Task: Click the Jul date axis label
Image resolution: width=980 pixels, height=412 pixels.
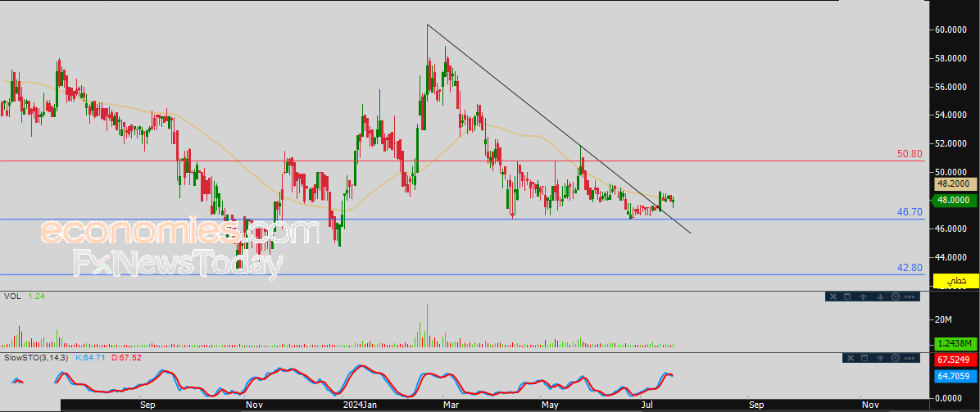Action: click(x=647, y=405)
